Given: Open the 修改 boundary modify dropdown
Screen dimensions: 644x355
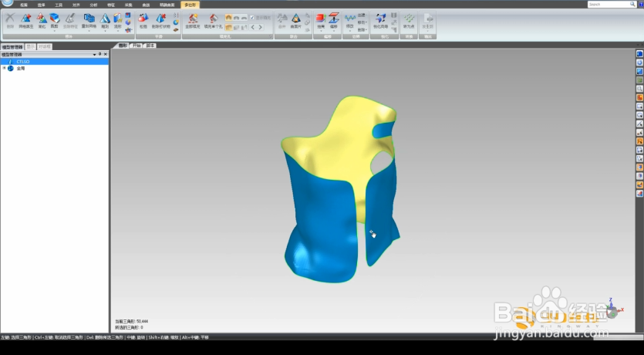Looking at the screenshot, I should [350, 31].
